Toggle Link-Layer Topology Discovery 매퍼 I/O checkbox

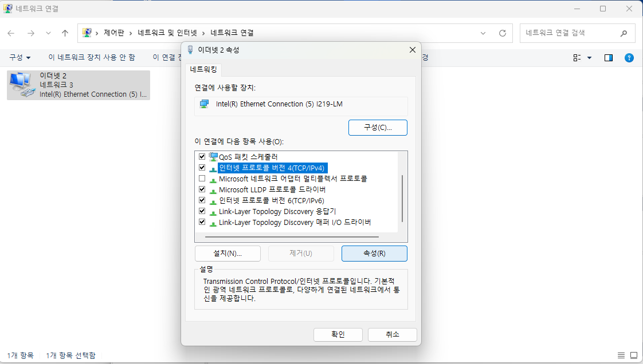202,222
